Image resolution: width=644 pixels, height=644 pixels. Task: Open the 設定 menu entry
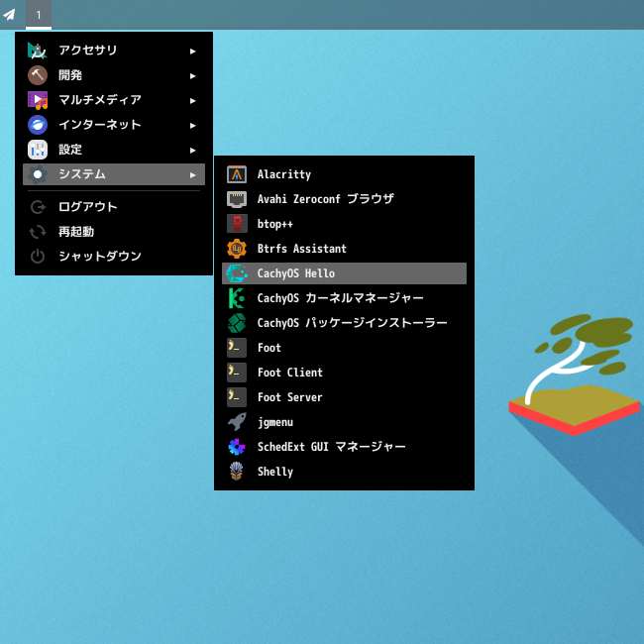pos(114,150)
